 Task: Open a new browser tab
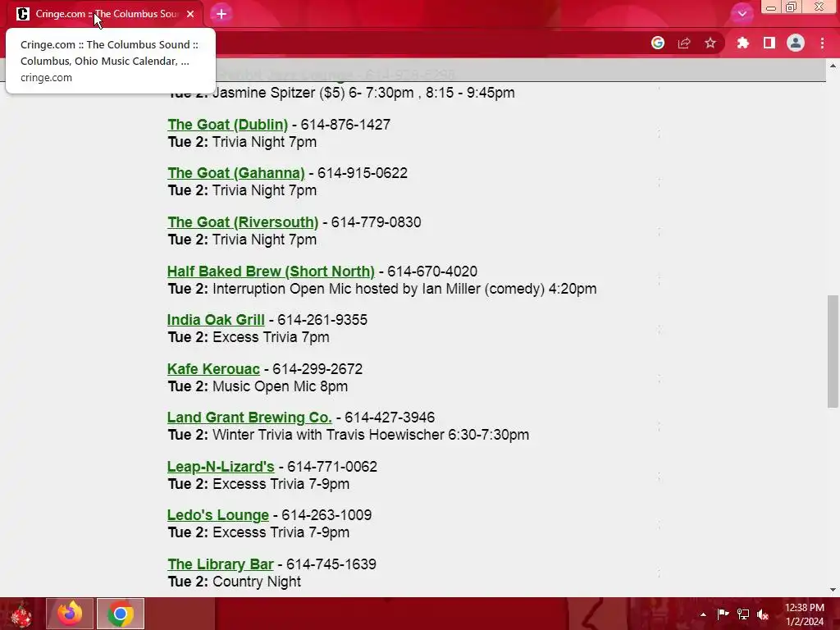(221, 14)
